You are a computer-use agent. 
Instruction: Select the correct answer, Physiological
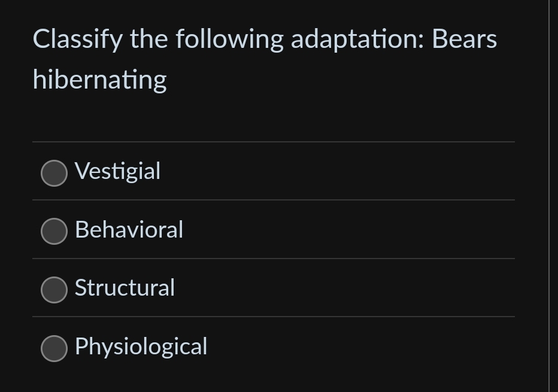pyautogui.click(x=54, y=348)
